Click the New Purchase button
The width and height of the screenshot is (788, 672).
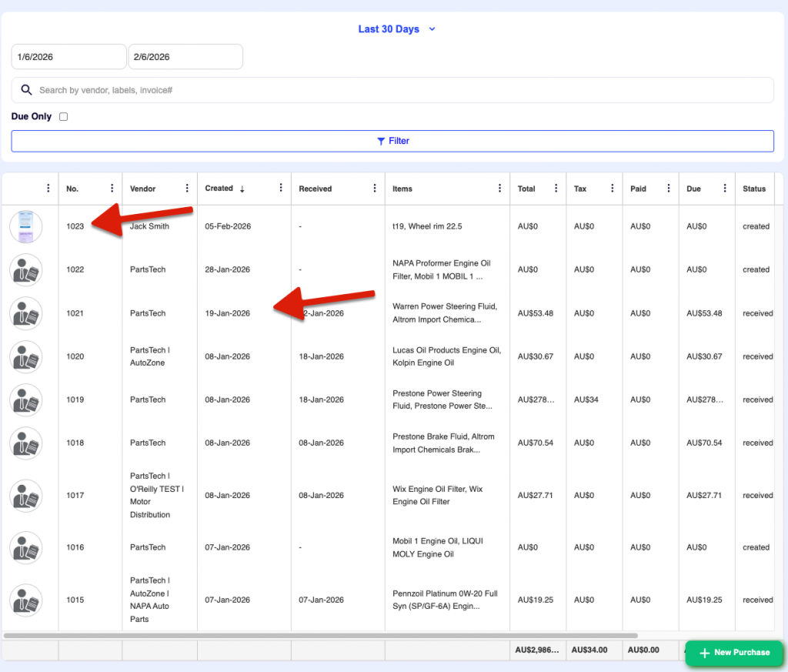click(x=733, y=652)
